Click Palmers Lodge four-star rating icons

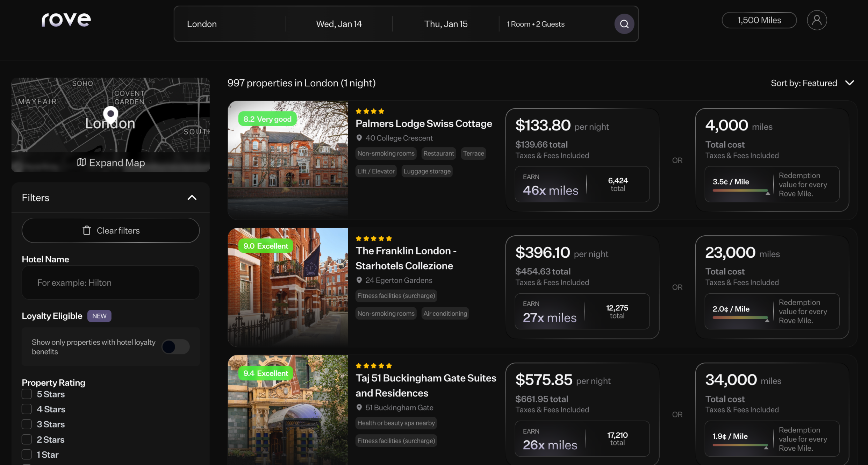(x=370, y=111)
